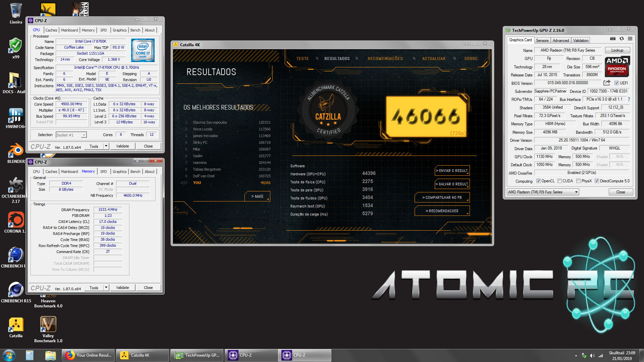Screen dimensions: 644x362
Task: Click SALVAR O RESULT button
Action: click(x=452, y=184)
